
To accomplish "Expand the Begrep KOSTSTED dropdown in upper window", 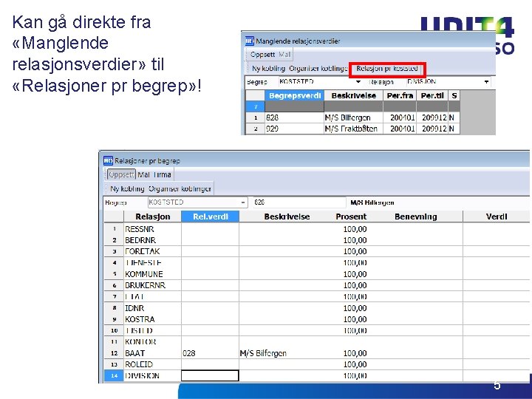I will (x=358, y=82).
